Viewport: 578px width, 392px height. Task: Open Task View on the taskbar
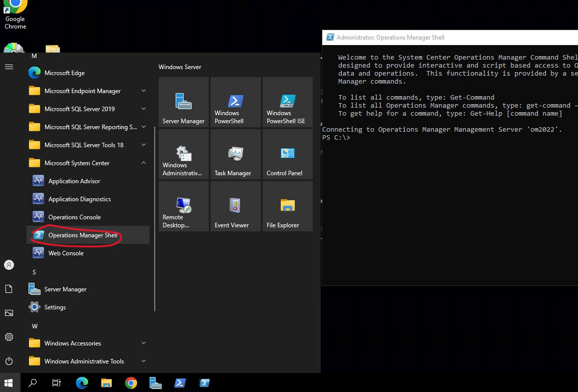57,383
